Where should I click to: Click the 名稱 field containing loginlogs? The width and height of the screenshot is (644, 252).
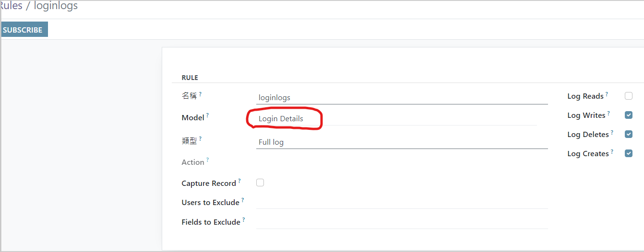pyautogui.click(x=401, y=98)
